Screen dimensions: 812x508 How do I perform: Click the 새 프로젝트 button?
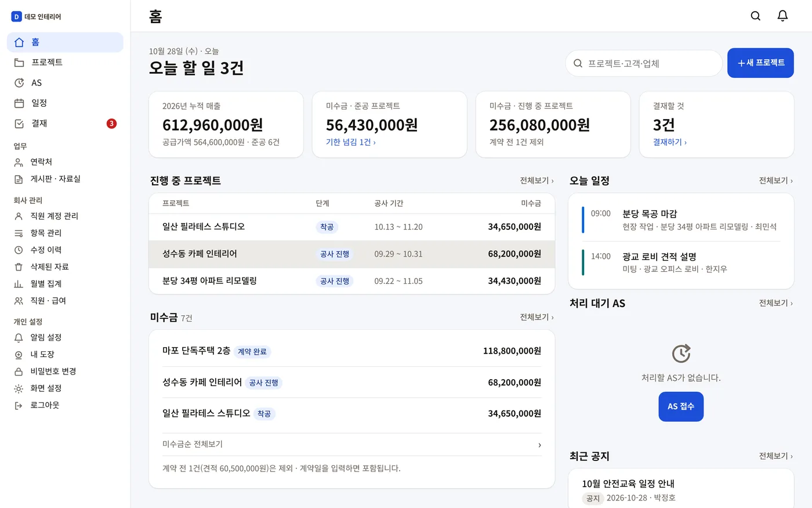click(x=760, y=63)
